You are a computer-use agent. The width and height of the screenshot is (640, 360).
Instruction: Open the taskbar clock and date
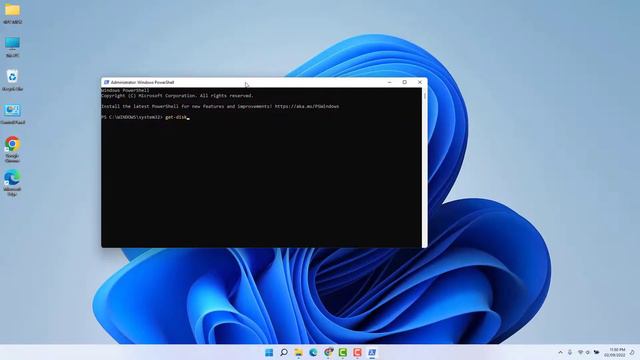(x=615, y=352)
